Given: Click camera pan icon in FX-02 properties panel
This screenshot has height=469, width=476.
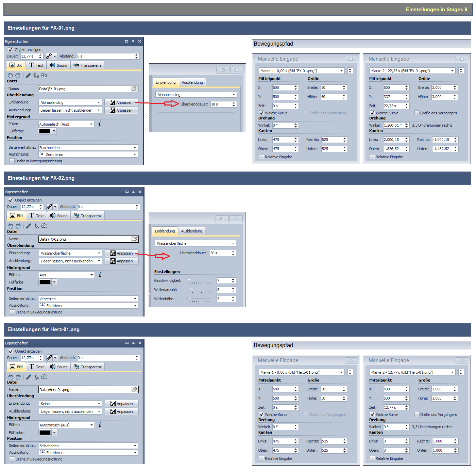Looking at the screenshot, I should [x=44, y=226].
